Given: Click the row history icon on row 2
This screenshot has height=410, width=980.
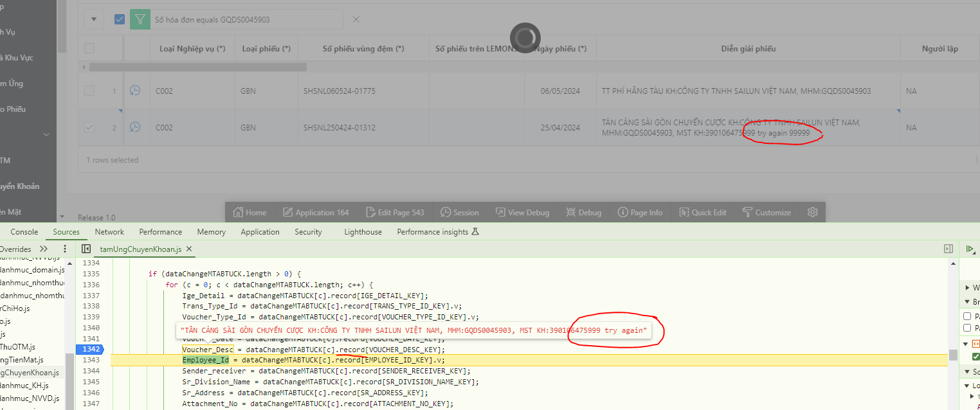Looking at the screenshot, I should pos(136,127).
